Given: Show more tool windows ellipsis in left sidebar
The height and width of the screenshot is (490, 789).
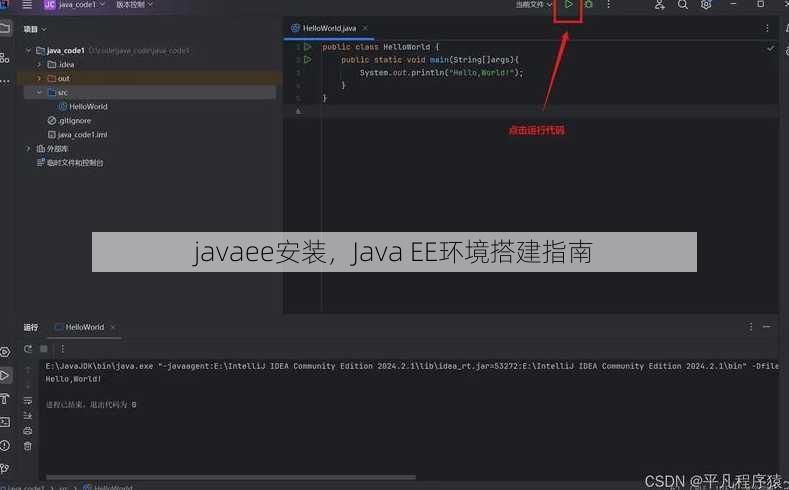Looking at the screenshot, I should pyautogui.click(x=5, y=80).
